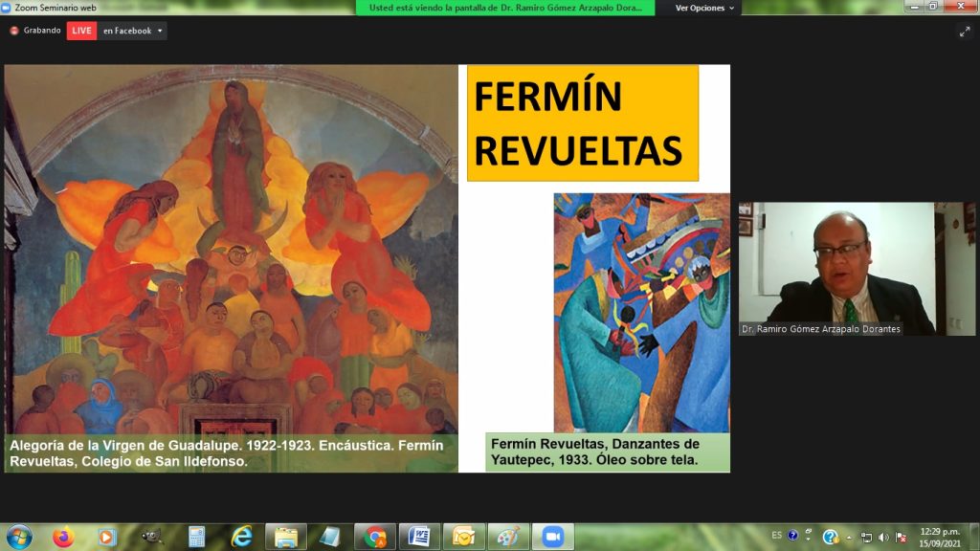Screen dimensions: 980x551
Task: Toggle the system volume speaker icon
Action: tap(883, 537)
